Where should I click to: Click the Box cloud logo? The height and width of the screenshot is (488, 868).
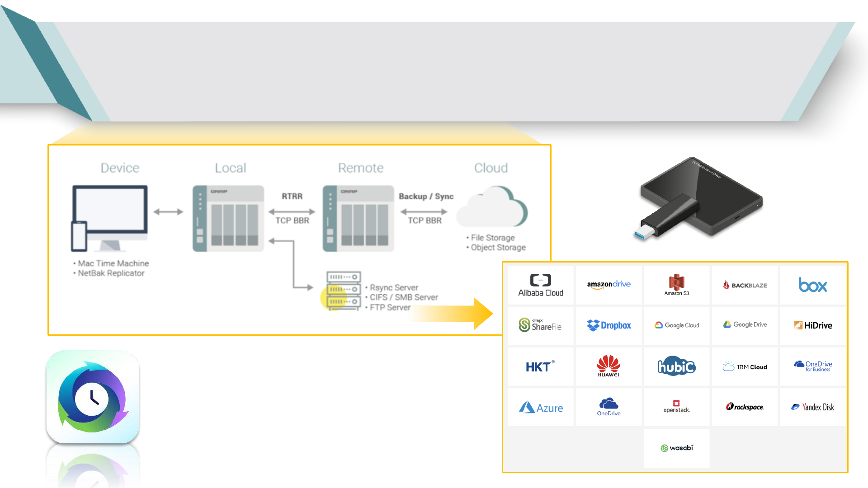(812, 285)
